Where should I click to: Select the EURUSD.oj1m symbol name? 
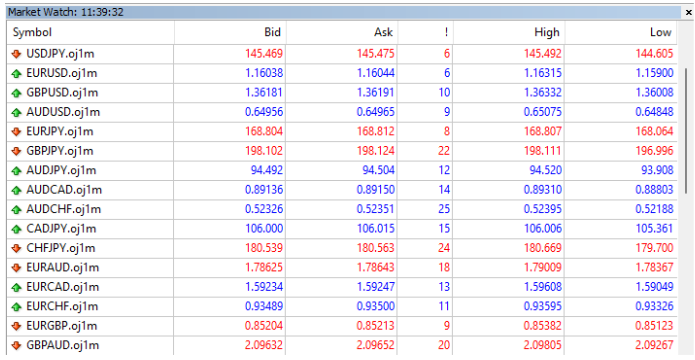62,74
